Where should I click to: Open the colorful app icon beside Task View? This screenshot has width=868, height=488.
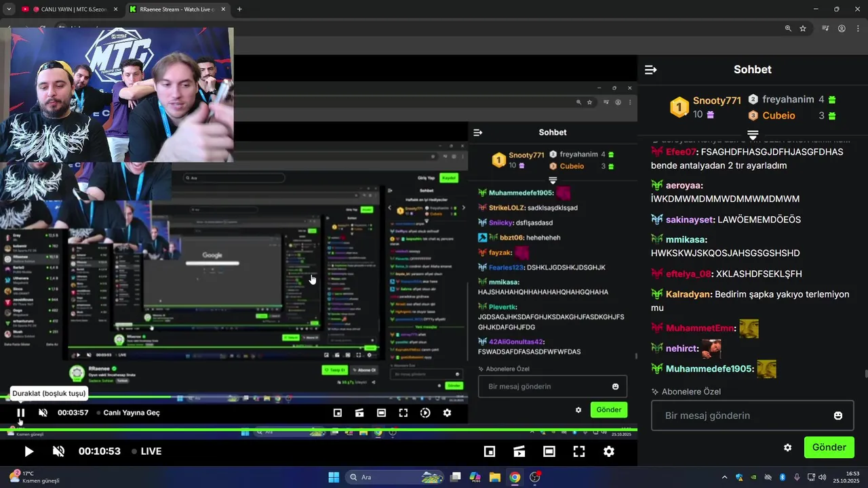pos(475,477)
